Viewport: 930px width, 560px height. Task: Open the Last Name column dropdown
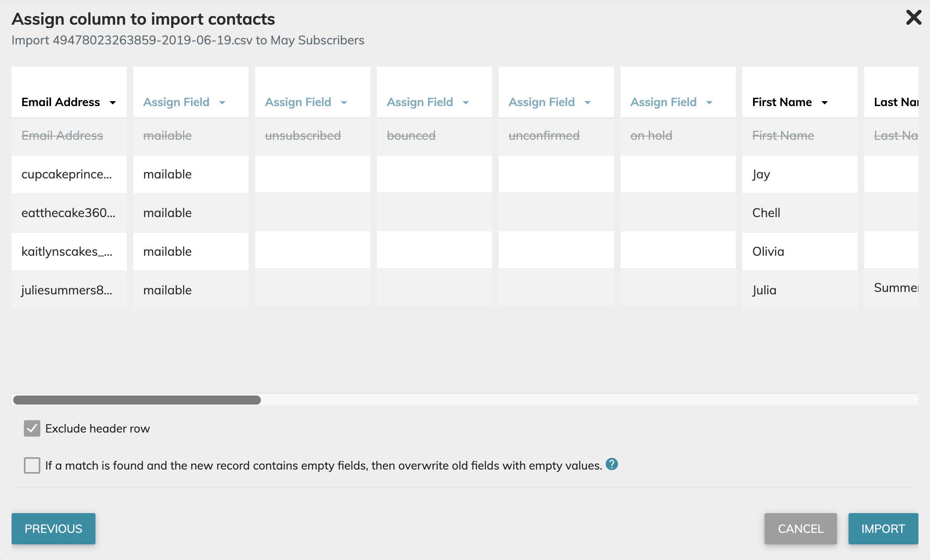pyautogui.click(x=895, y=102)
